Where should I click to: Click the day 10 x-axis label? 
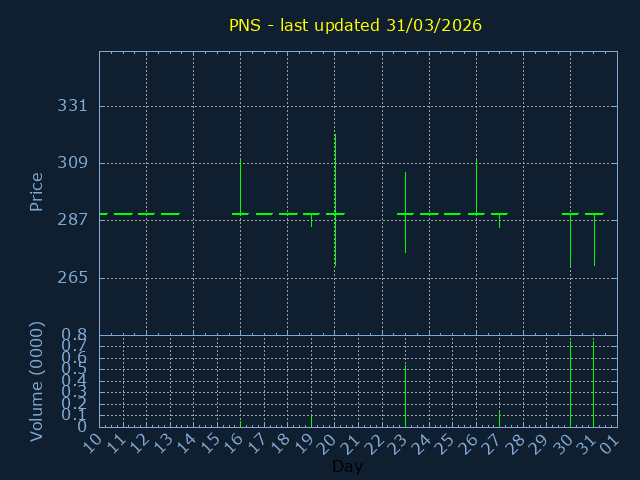(92, 441)
